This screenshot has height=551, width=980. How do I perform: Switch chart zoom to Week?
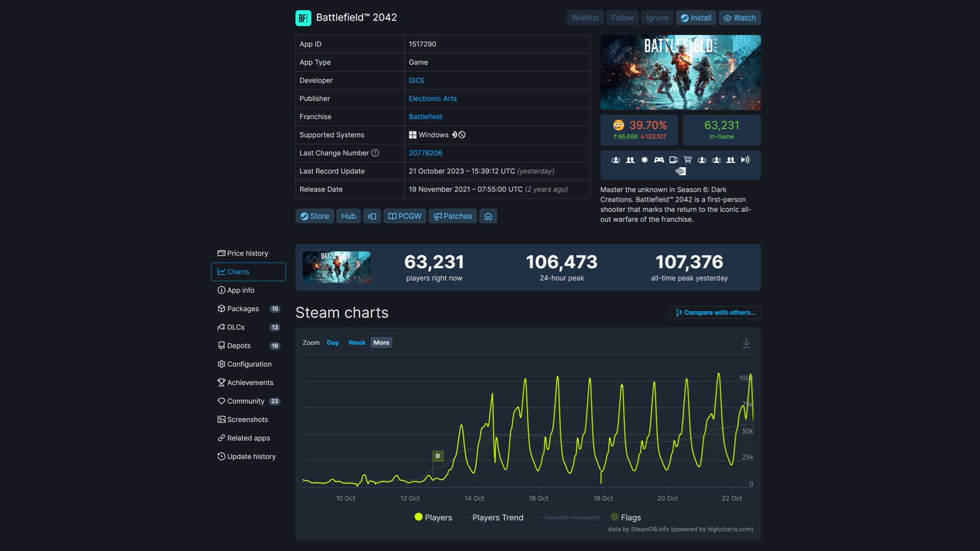tap(357, 342)
